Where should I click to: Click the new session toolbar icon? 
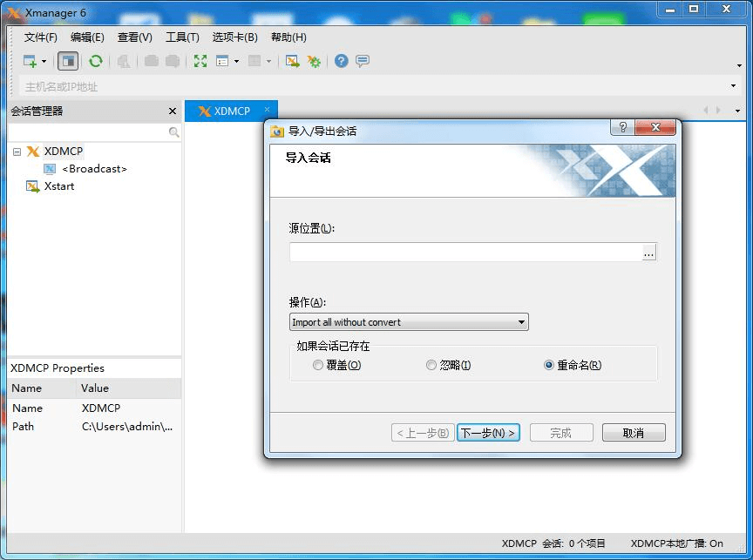tap(30, 61)
